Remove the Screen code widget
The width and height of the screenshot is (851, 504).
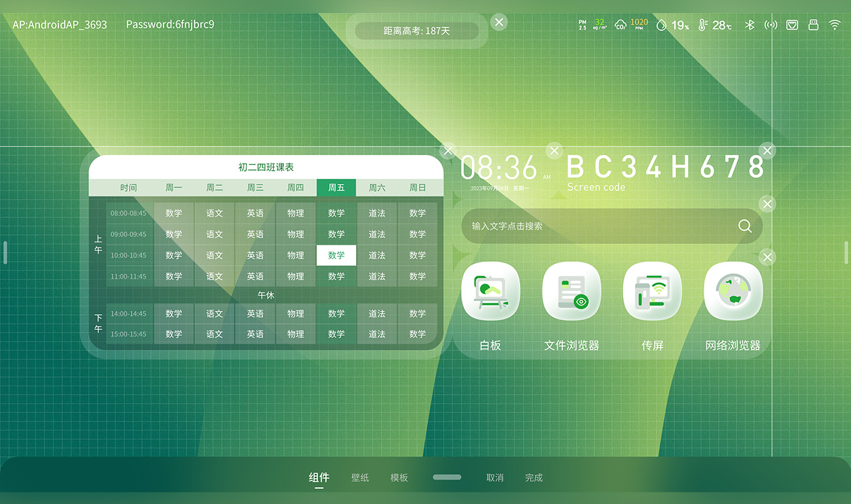click(x=767, y=151)
